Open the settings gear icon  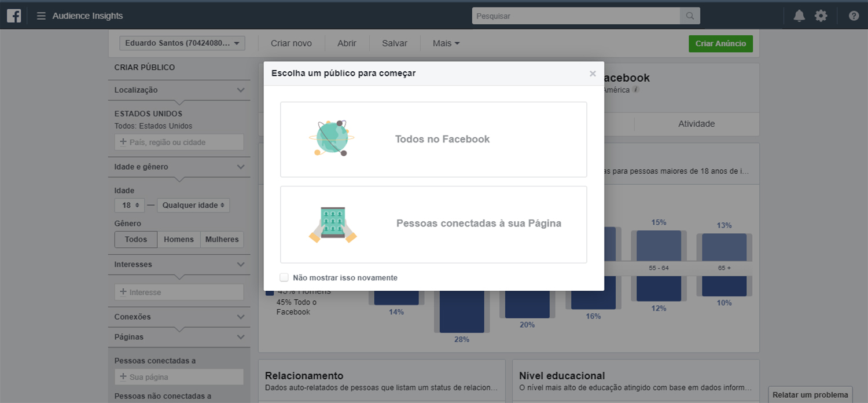821,16
